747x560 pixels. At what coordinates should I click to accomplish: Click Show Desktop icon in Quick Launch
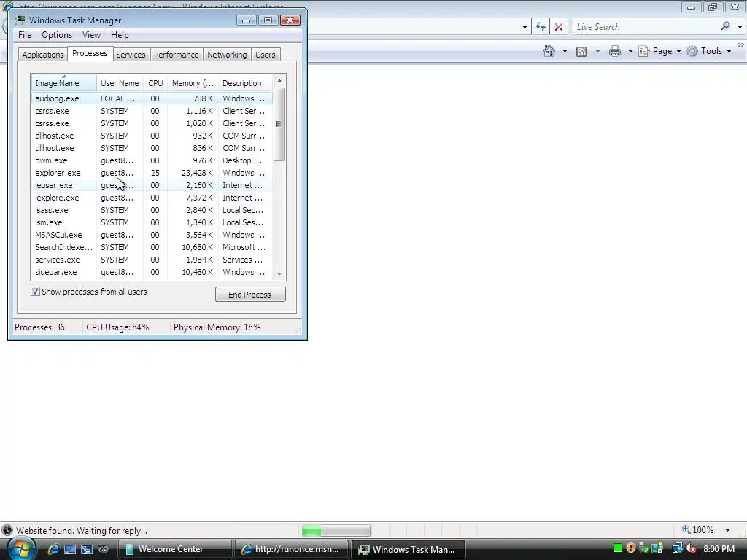point(70,549)
